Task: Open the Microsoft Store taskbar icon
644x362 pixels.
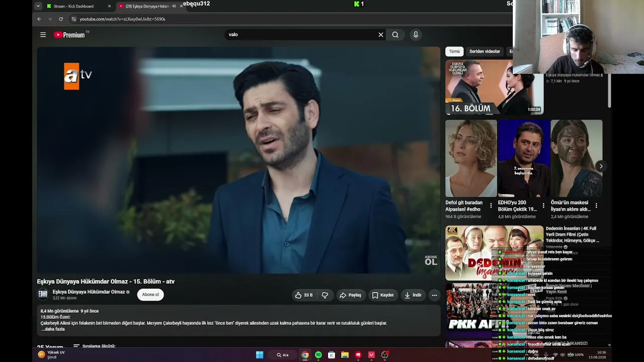Action: pyautogui.click(x=332, y=355)
